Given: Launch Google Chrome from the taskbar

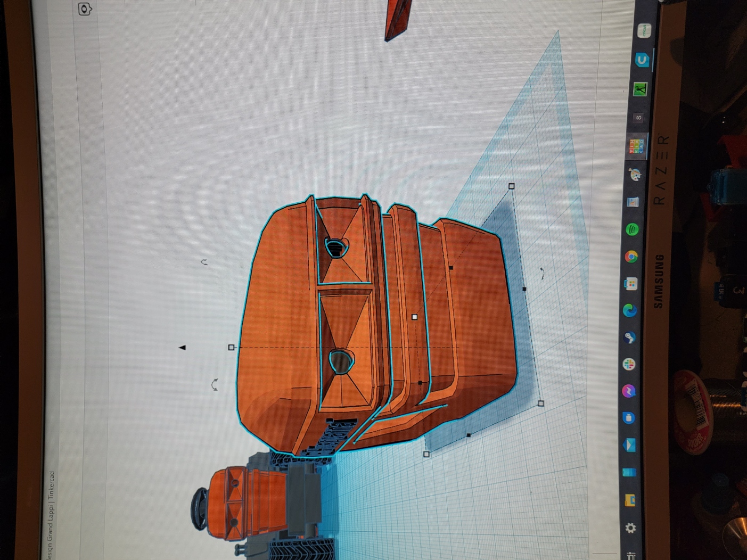Looking at the screenshot, I should pos(633,256).
